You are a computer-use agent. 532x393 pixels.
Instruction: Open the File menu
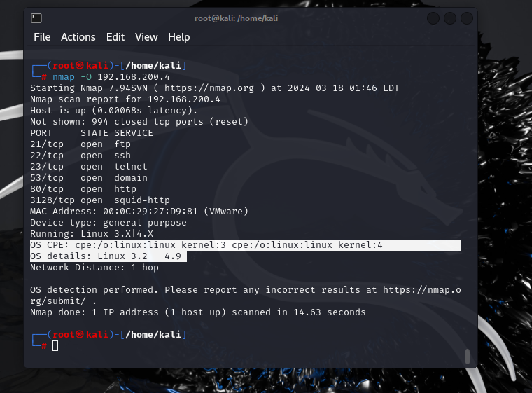pos(42,37)
